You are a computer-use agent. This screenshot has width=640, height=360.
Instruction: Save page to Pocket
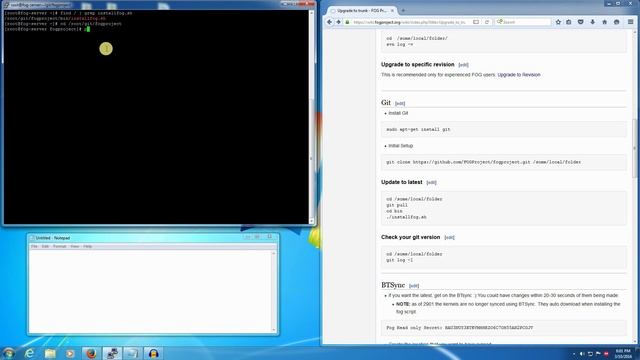pyautogui.click(x=580, y=22)
